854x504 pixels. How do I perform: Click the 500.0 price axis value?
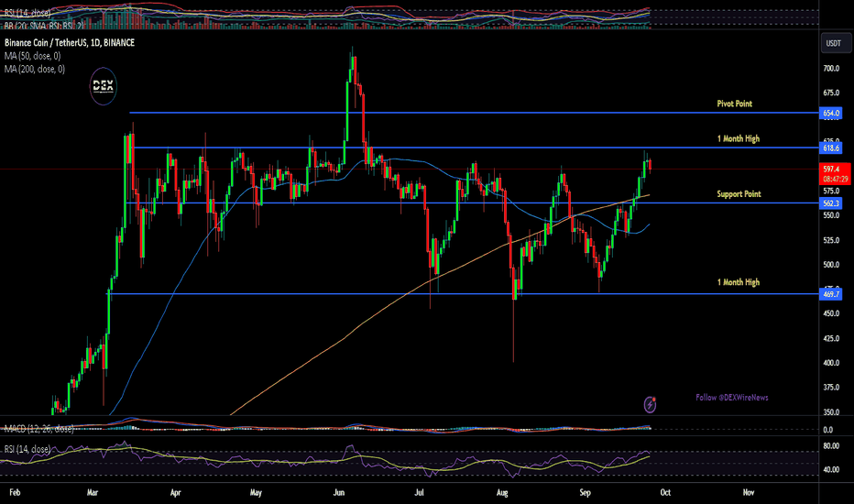[x=831, y=265]
